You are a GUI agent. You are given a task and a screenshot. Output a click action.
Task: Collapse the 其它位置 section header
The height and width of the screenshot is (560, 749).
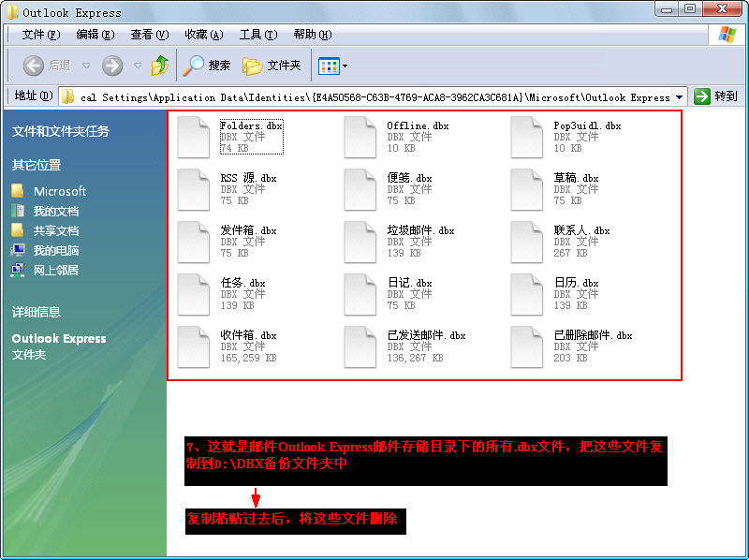point(37,166)
